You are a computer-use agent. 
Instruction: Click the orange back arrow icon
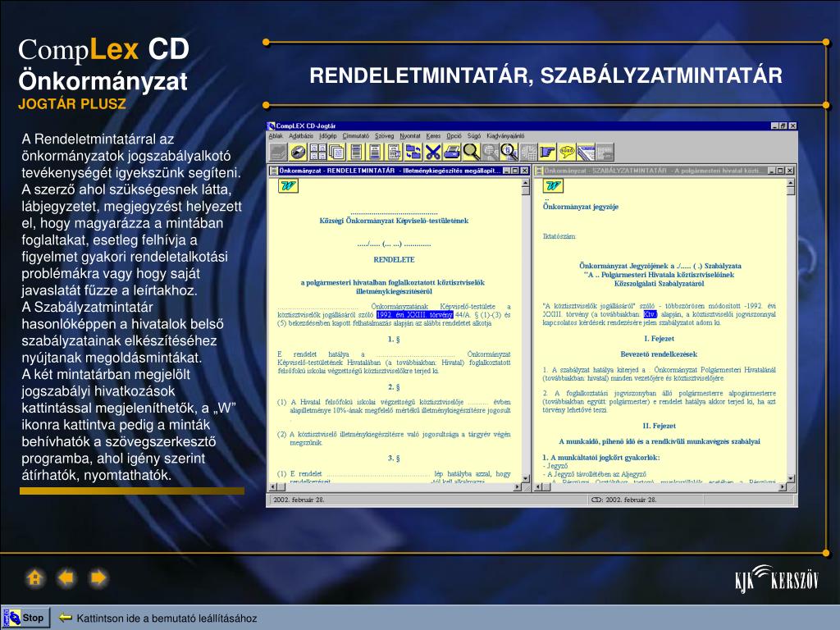pyautogui.click(x=66, y=578)
